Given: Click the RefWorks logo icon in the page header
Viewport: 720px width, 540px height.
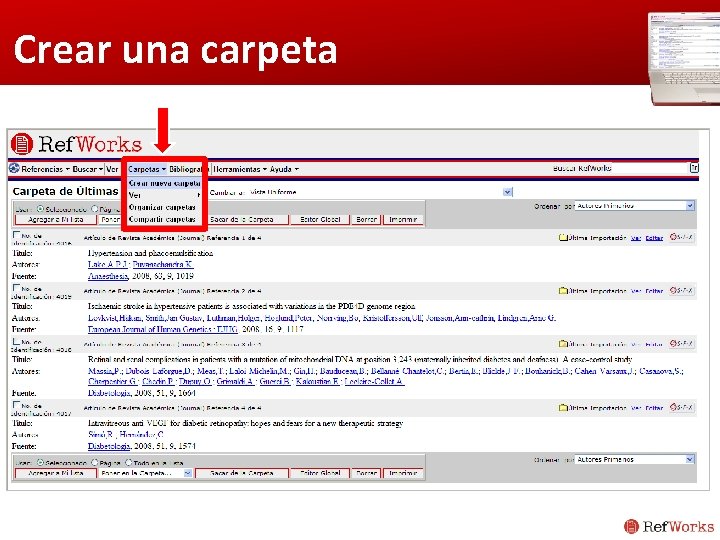Looking at the screenshot, I should pos(22,144).
